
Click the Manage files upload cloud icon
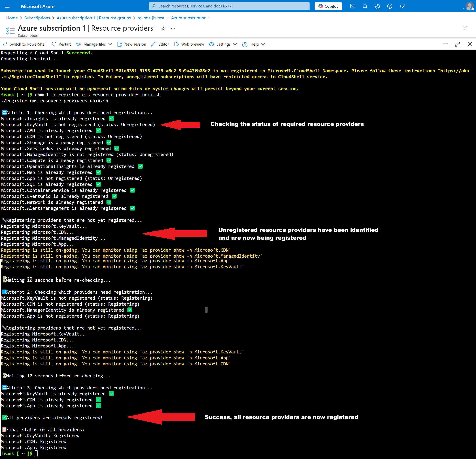tap(78, 44)
